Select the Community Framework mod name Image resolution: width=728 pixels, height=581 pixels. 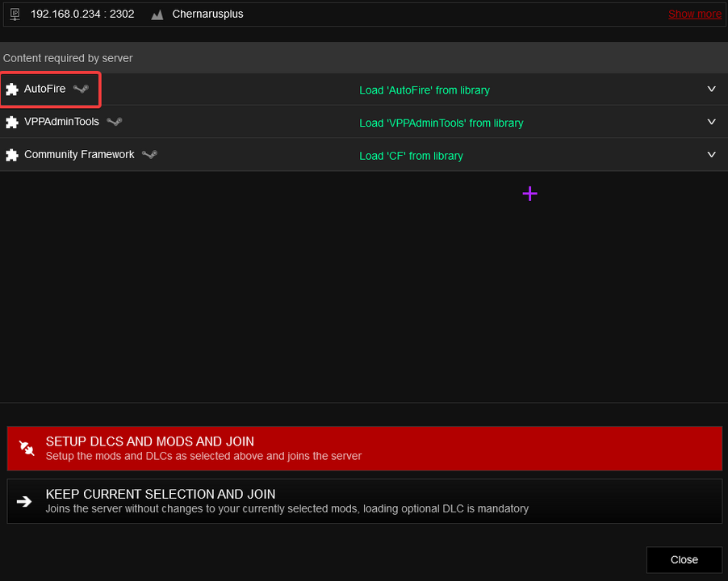point(79,155)
